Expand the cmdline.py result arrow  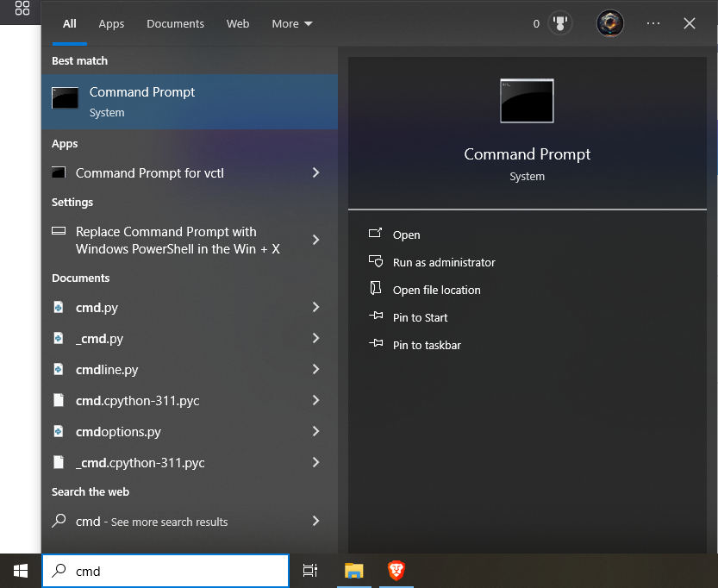315,369
